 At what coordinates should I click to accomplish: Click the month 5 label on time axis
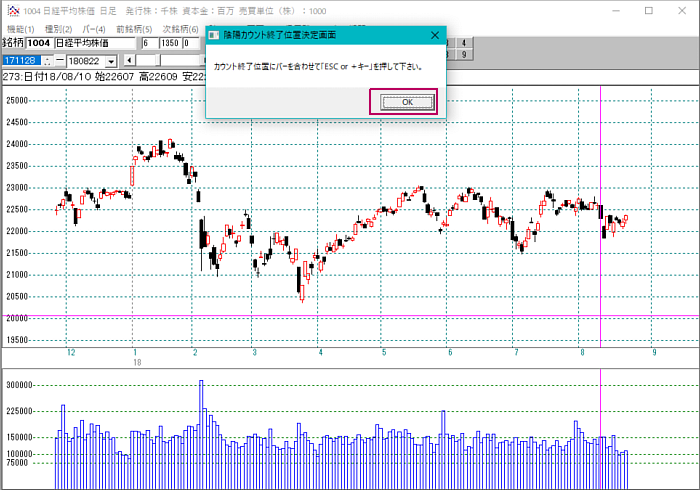click(384, 353)
